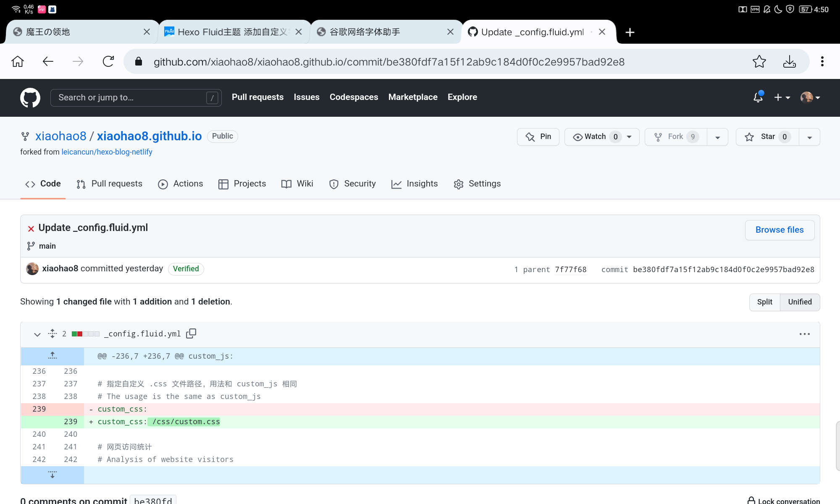Expand diff lines downward
This screenshot has height=504, width=840.
tap(52, 475)
